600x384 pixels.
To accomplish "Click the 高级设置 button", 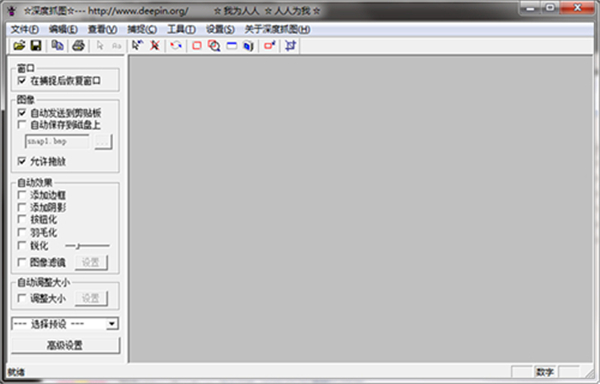I will tap(65, 345).
